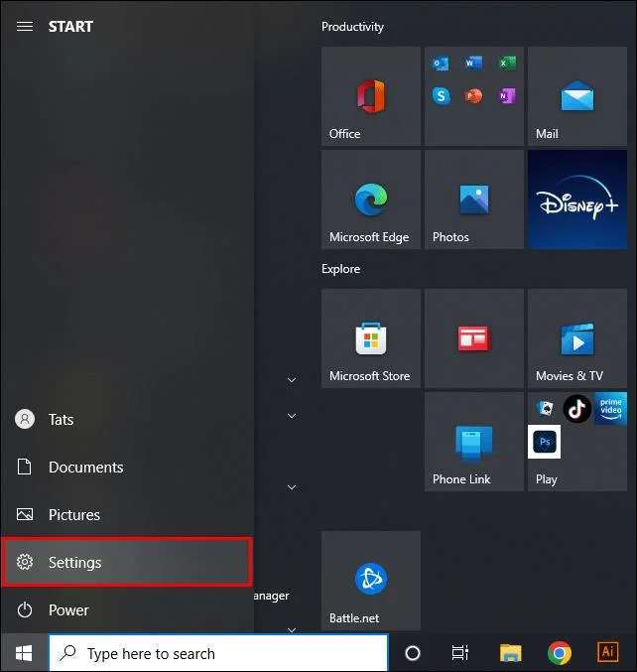
Task: Click the Productivity group heading
Action: pyautogui.click(x=352, y=27)
